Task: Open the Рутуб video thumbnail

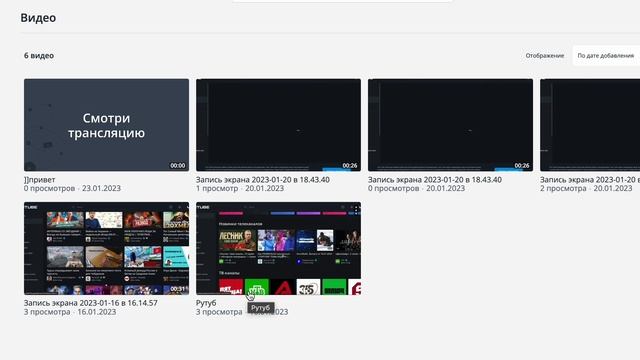Action: point(278,248)
